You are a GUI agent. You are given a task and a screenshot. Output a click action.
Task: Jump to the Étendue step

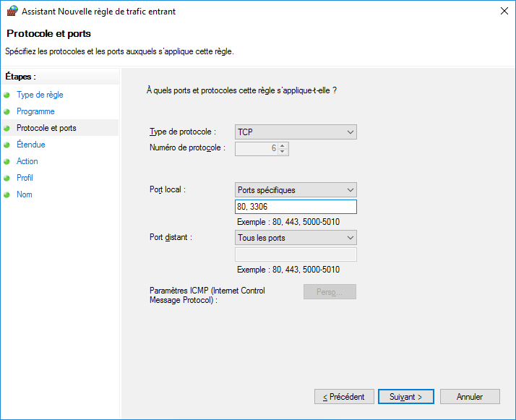pyautogui.click(x=31, y=145)
